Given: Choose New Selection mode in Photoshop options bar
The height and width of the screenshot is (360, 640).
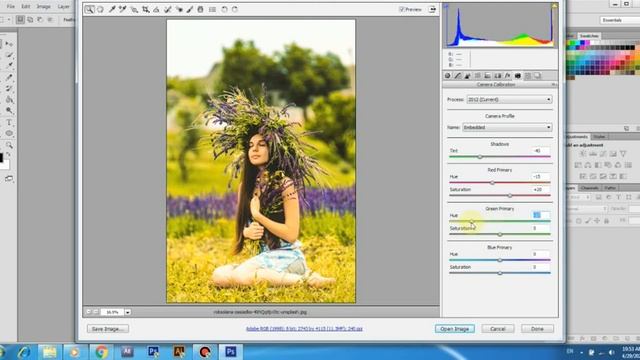Looking at the screenshot, I should (20, 19).
